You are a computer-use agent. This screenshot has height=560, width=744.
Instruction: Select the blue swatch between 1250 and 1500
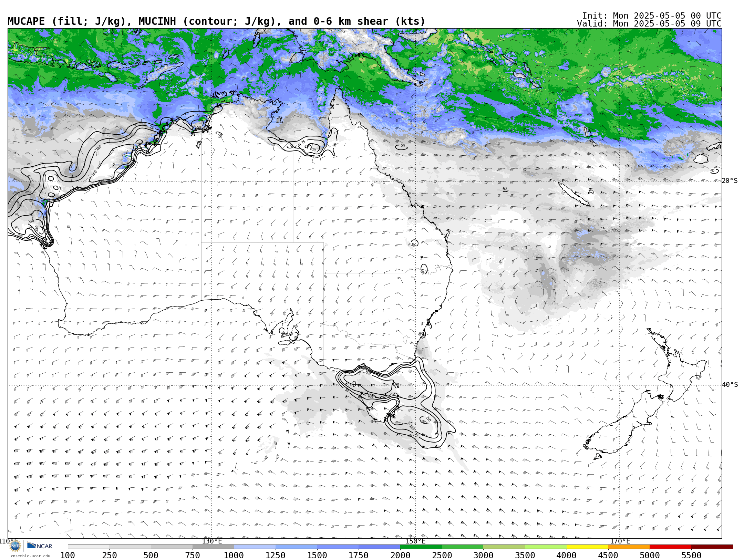click(296, 547)
